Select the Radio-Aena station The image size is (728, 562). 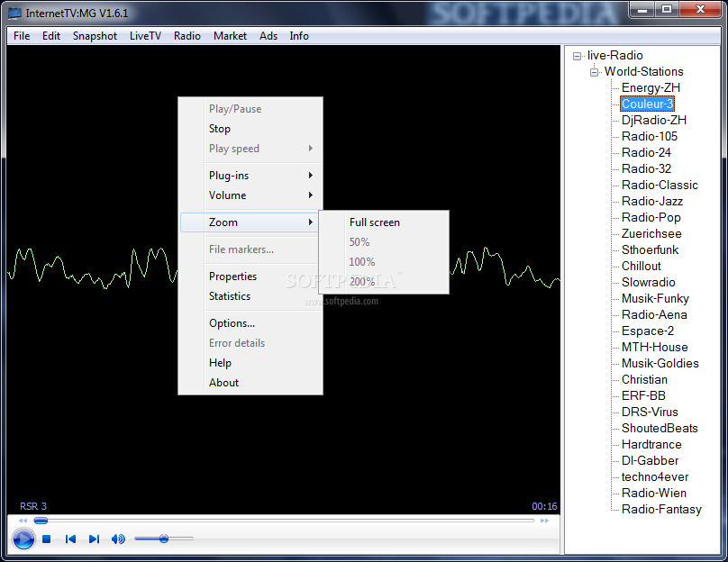654,315
